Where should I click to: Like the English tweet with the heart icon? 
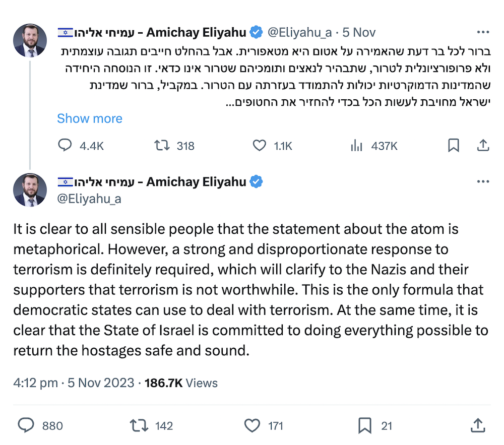[x=251, y=425]
